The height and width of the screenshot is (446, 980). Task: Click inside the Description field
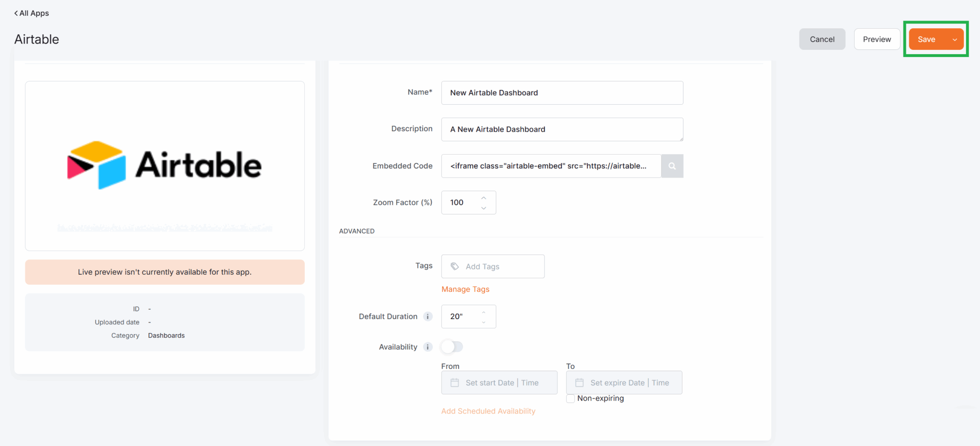click(562, 129)
